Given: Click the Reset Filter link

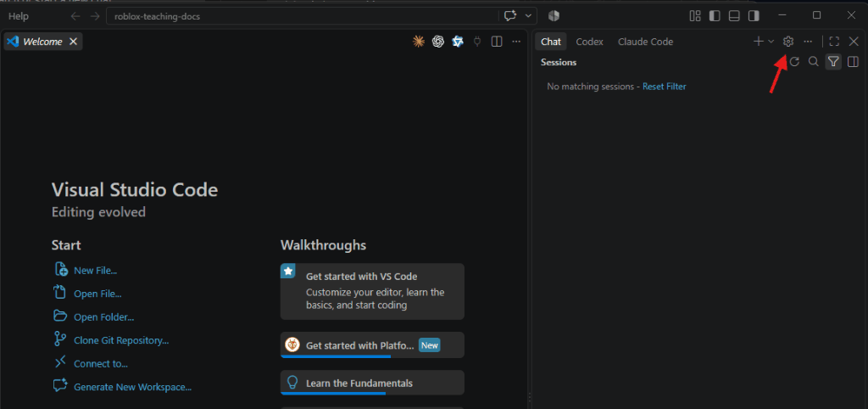Looking at the screenshot, I should pyautogui.click(x=665, y=87).
